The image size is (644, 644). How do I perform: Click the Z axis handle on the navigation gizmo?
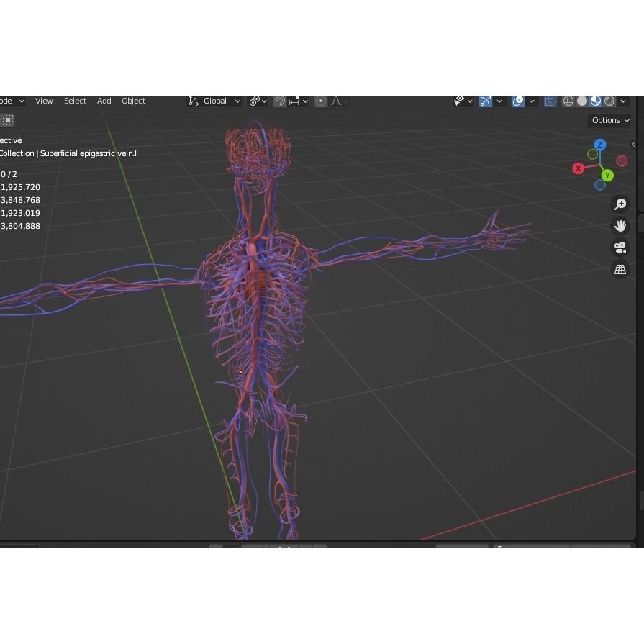click(600, 145)
